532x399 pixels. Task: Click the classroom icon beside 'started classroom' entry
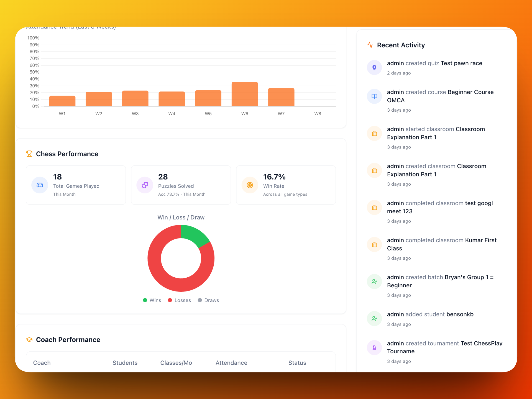tap(374, 134)
